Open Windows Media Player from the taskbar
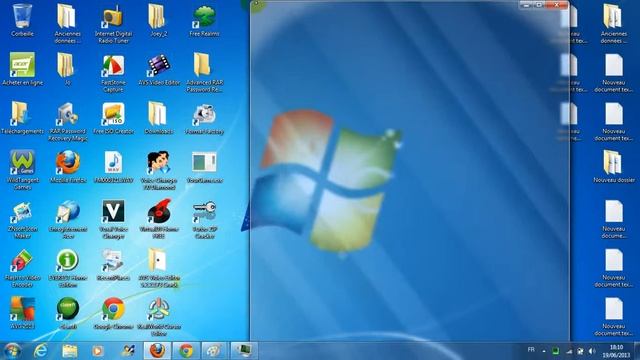 98,351
